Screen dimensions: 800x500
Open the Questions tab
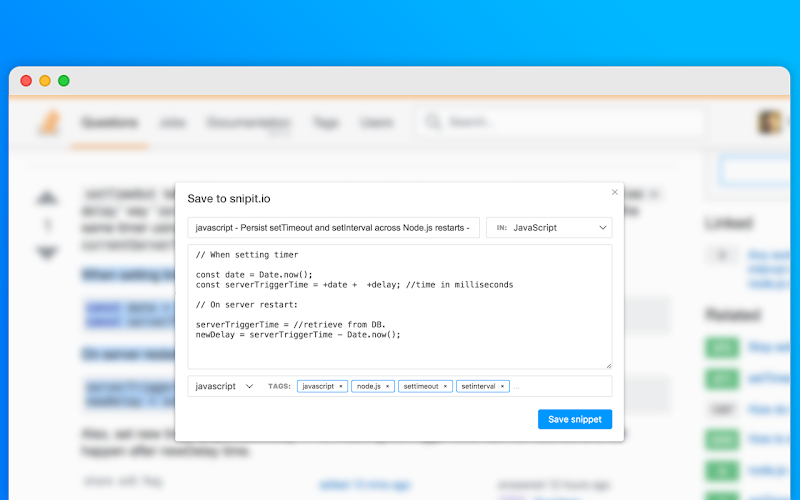[x=110, y=122]
